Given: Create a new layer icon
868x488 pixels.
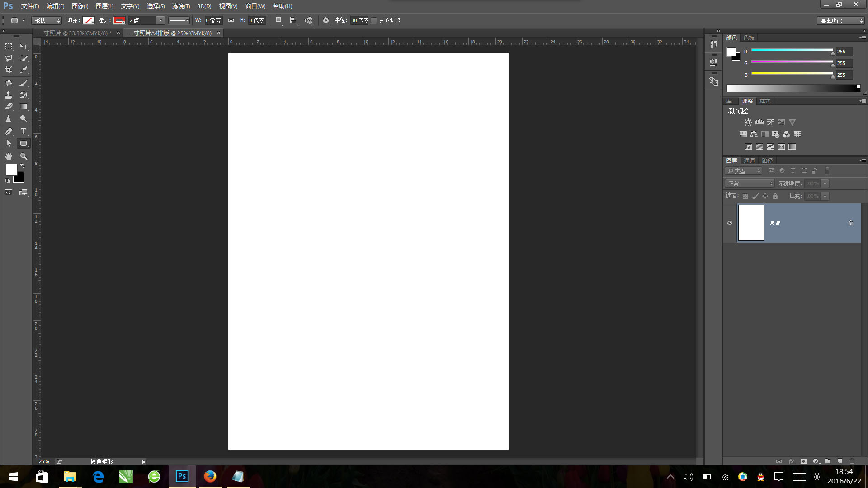Looking at the screenshot, I should click(840, 461).
